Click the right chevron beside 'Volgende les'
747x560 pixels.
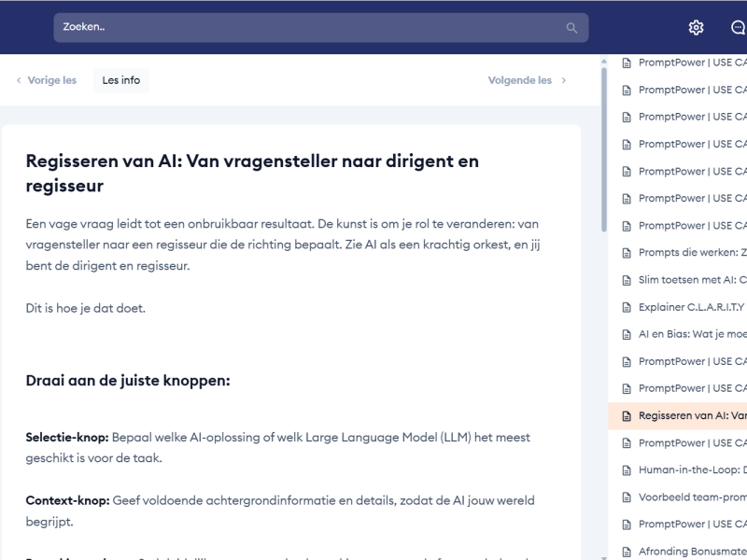pyautogui.click(x=563, y=81)
